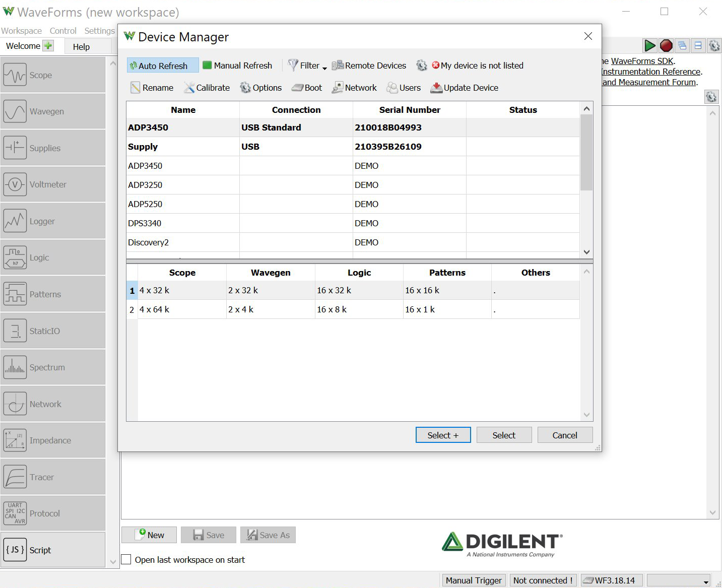Select the Supply USB device row

353,147
